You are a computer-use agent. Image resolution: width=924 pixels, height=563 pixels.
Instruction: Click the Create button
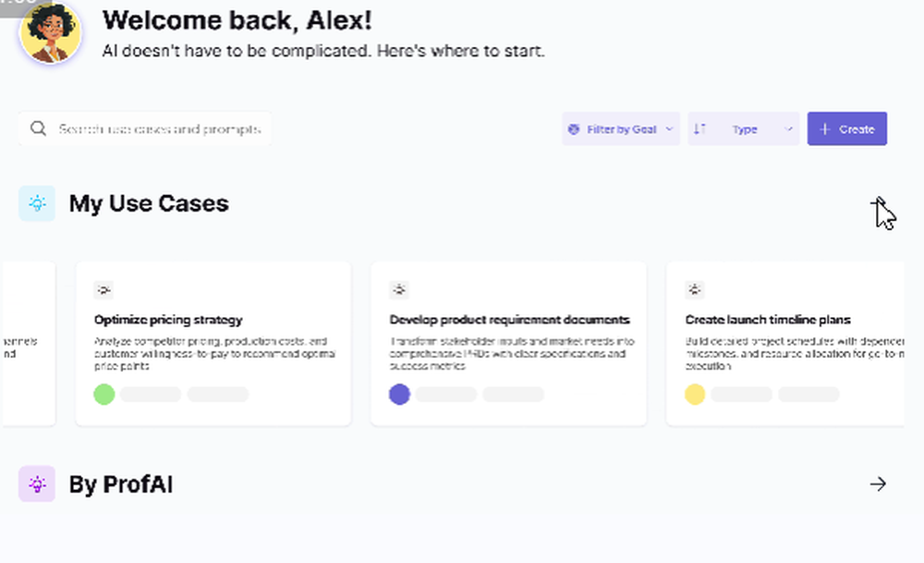point(847,129)
